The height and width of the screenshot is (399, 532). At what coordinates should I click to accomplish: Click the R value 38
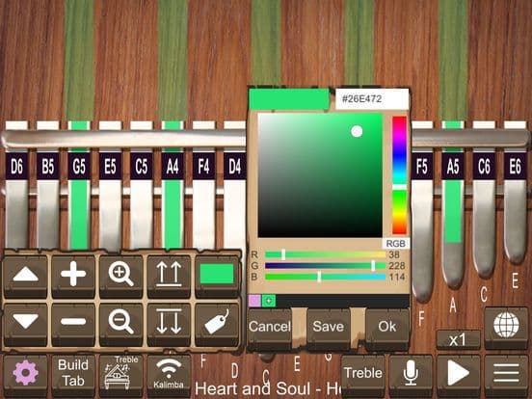pos(394,254)
